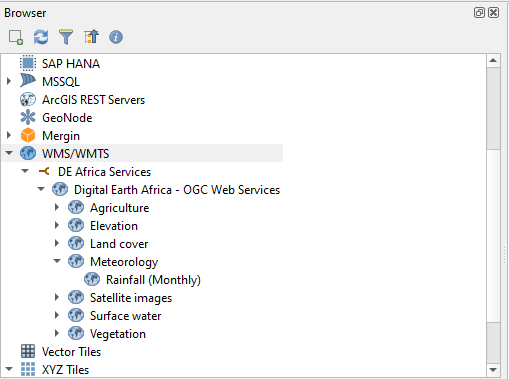The image size is (509, 379).
Task: Select the DE Africa Services label
Action: tap(104, 172)
